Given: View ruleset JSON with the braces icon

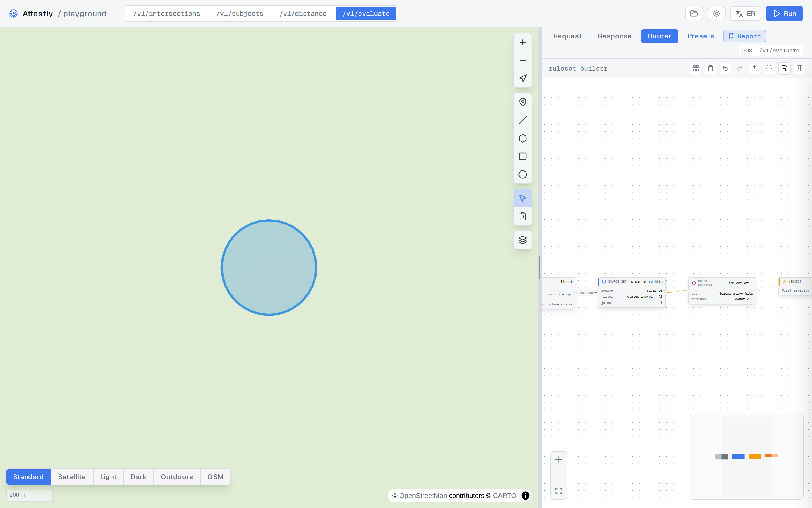Looking at the screenshot, I should tap(769, 69).
